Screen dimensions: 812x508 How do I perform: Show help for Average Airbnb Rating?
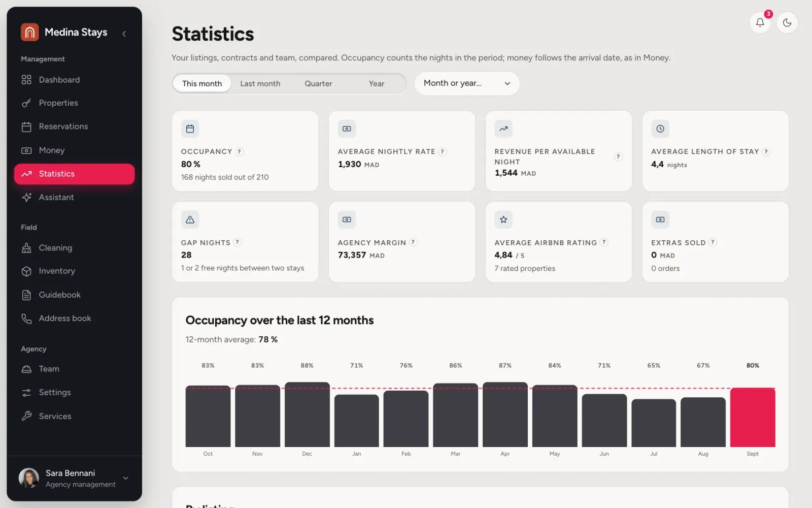coord(604,242)
